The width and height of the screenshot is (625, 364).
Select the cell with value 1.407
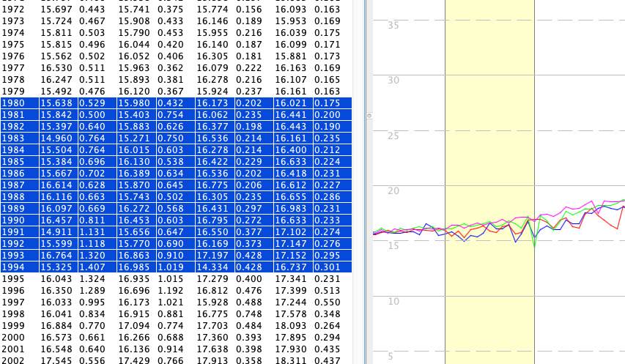[92, 267]
